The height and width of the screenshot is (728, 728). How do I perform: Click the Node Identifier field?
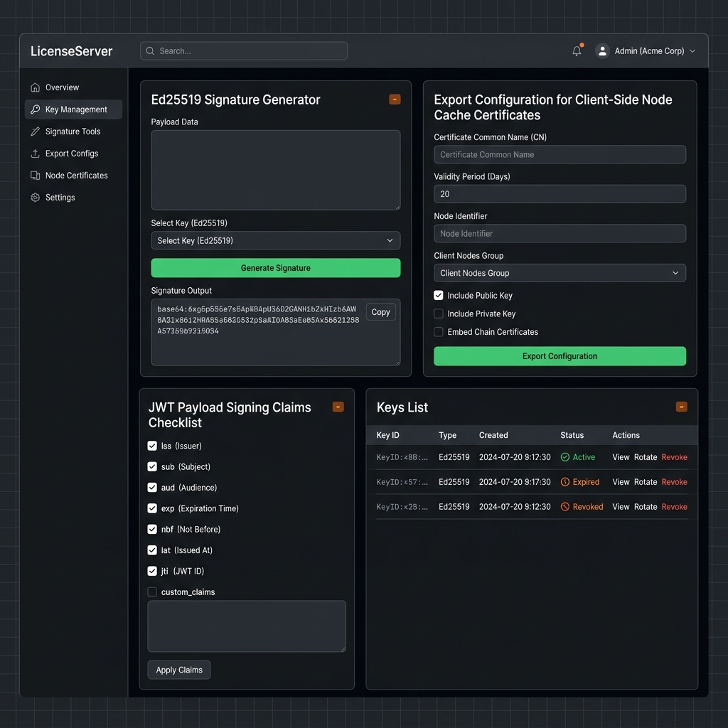[x=560, y=233]
